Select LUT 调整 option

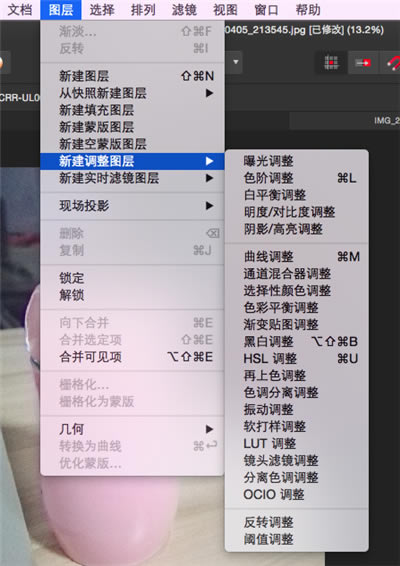296,444
